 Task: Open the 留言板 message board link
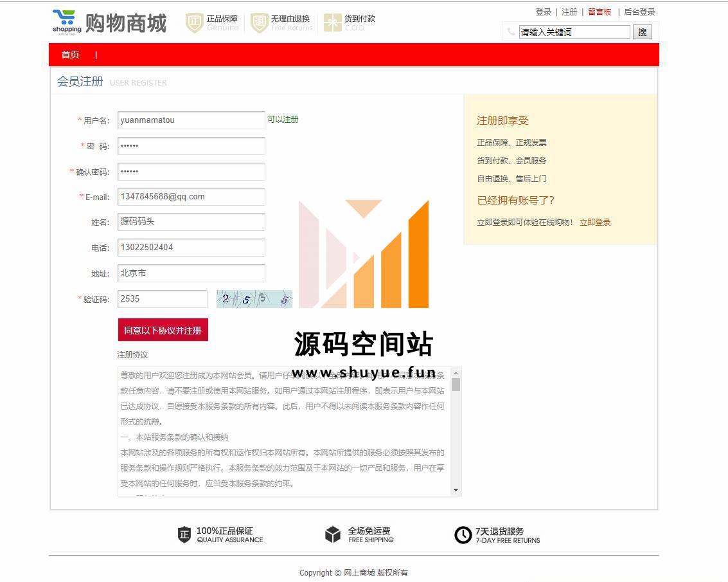point(599,12)
